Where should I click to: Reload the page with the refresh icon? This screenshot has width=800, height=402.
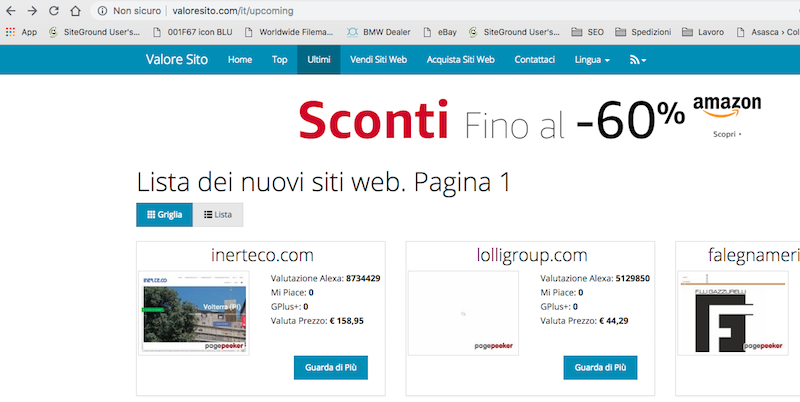coord(54,11)
